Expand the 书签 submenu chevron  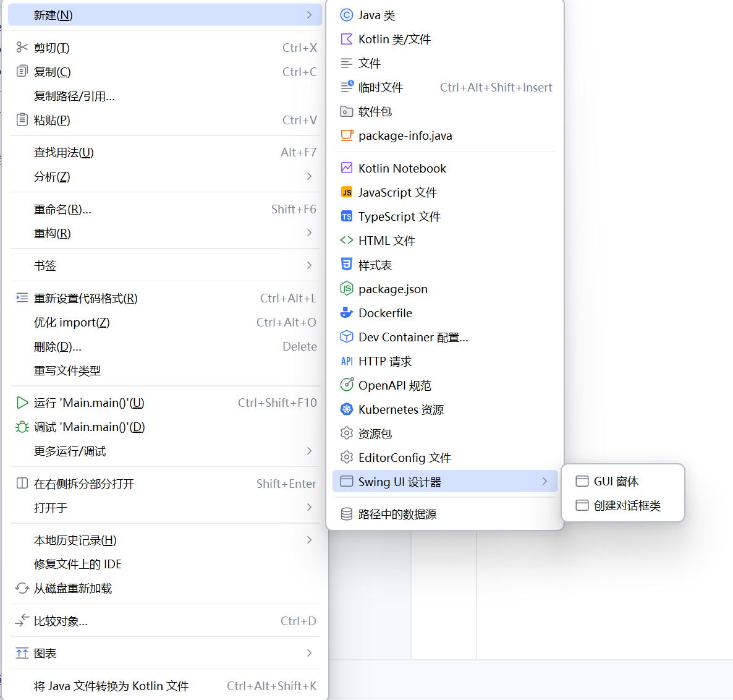click(x=310, y=265)
